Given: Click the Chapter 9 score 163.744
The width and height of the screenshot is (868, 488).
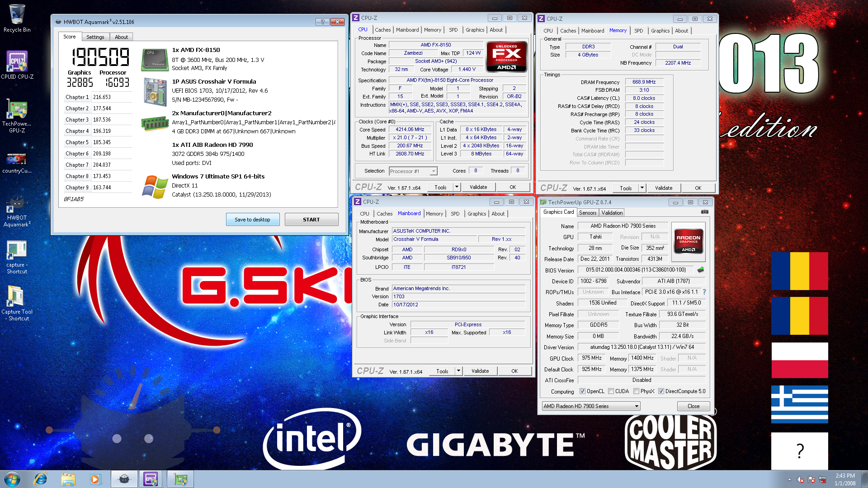Looking at the screenshot, I should [x=102, y=188].
